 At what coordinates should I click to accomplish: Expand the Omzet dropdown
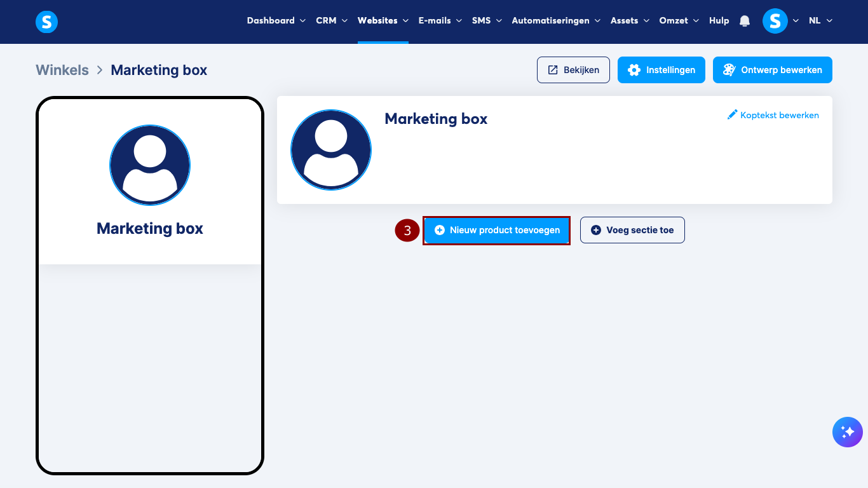tap(679, 20)
